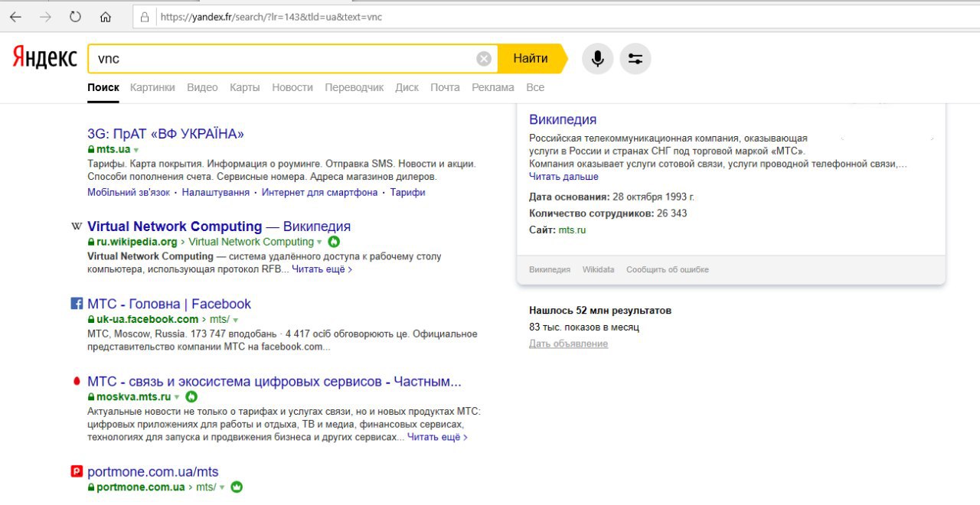Open search settings sliders icon

[x=635, y=59]
